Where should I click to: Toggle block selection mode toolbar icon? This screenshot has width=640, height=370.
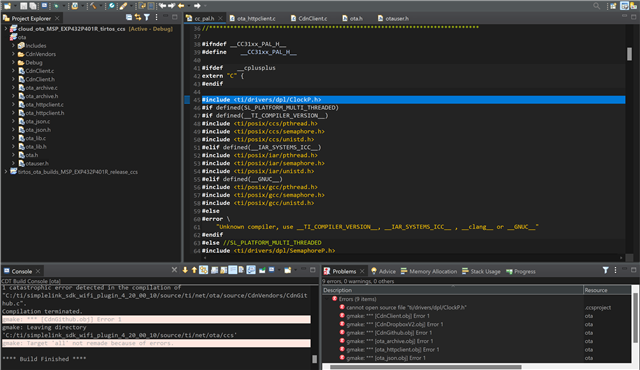pos(151,6)
